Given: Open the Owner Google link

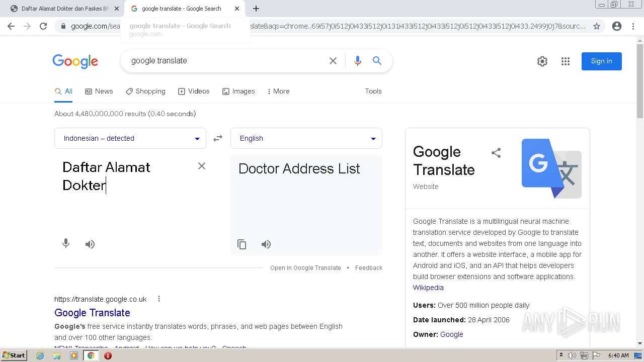Looking at the screenshot, I should tap(452, 334).
